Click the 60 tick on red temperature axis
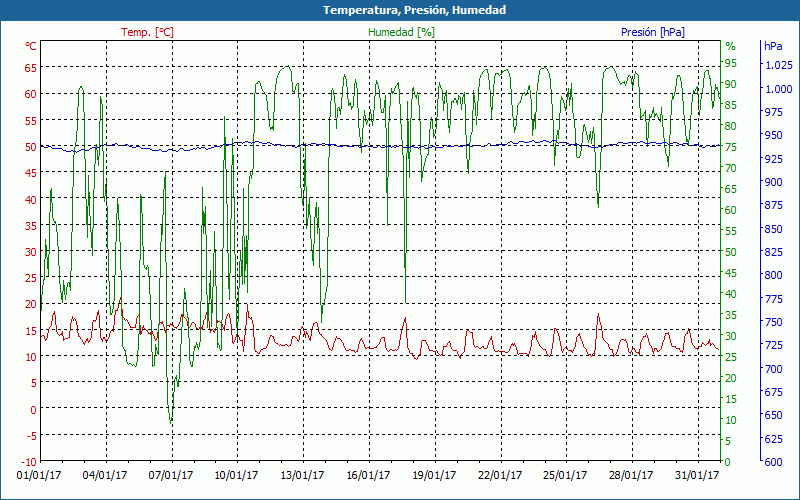Image resolution: width=800 pixels, height=500 pixels. point(31,94)
